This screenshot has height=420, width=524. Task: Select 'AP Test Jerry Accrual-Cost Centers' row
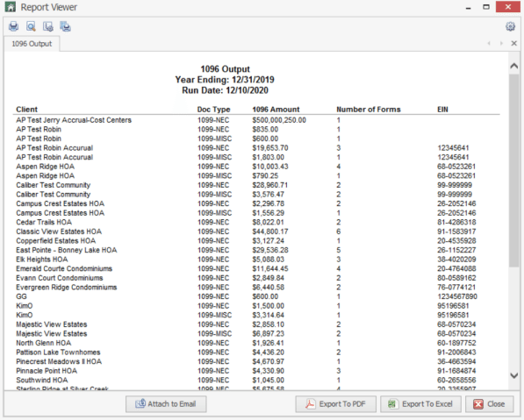click(256, 120)
